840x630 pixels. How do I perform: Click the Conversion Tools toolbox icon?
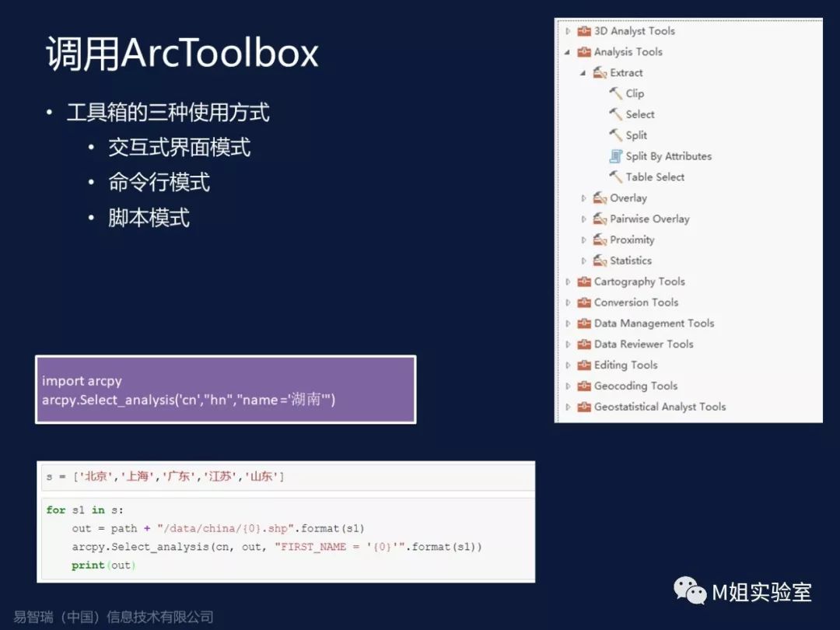tap(584, 303)
